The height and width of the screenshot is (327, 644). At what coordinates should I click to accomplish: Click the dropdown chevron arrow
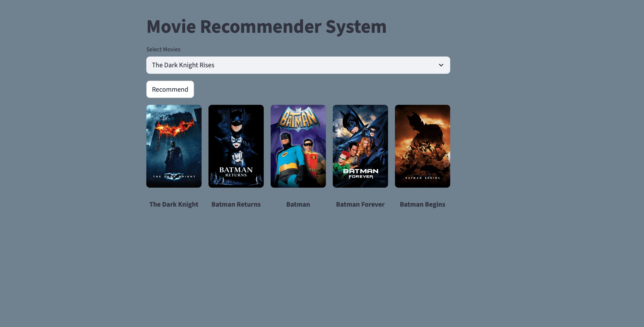(x=441, y=65)
